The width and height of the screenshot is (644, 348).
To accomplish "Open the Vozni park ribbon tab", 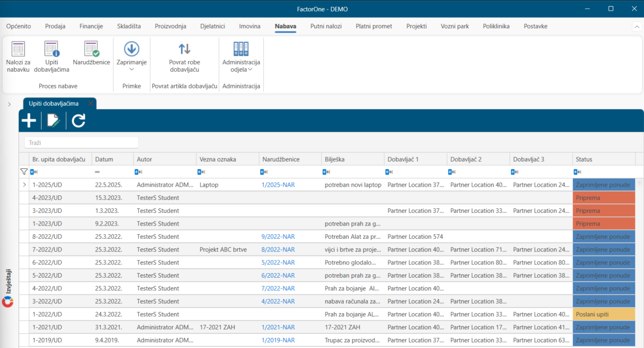I will pos(455,26).
